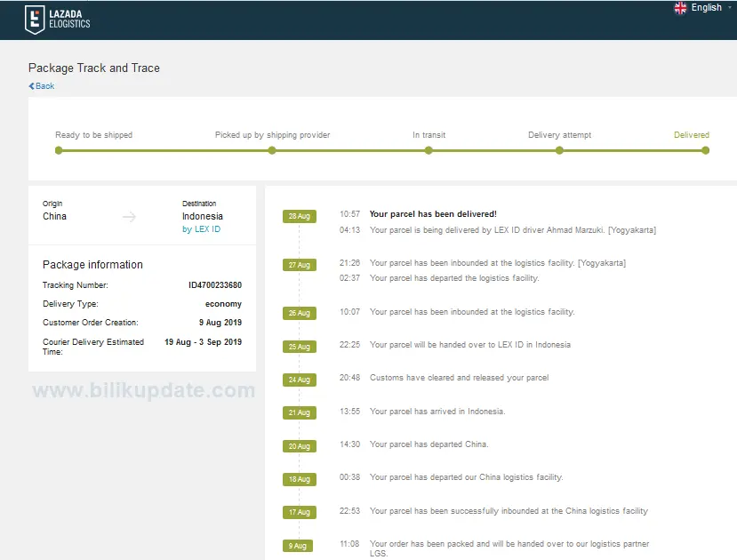
Task: Click the Ready to be shipped progress dot
Action: click(x=59, y=150)
